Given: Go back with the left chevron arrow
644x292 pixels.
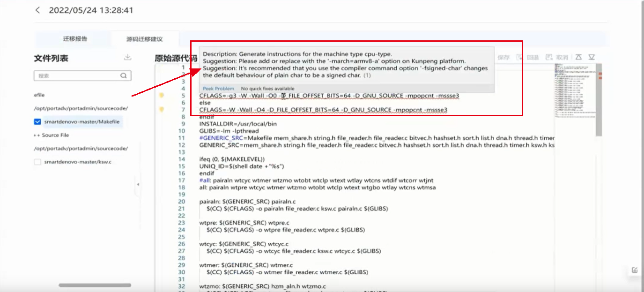Looking at the screenshot, I should [38, 10].
